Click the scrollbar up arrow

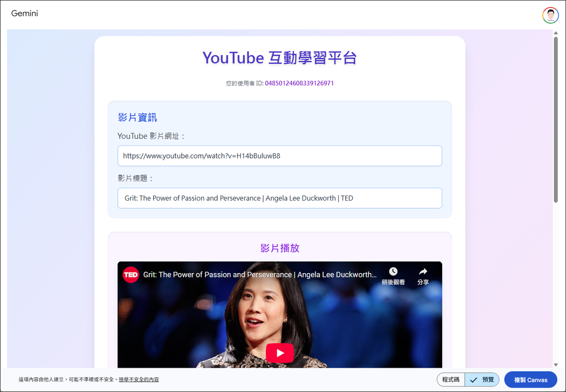556,33
